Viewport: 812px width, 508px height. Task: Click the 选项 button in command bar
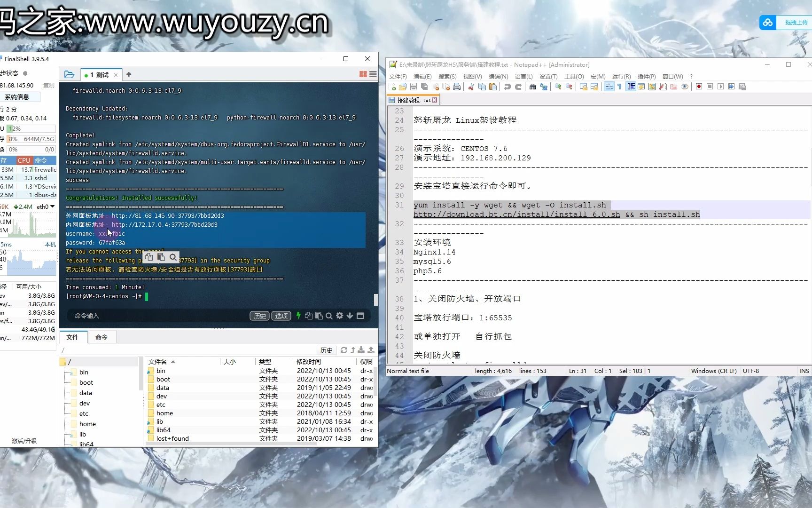281,316
